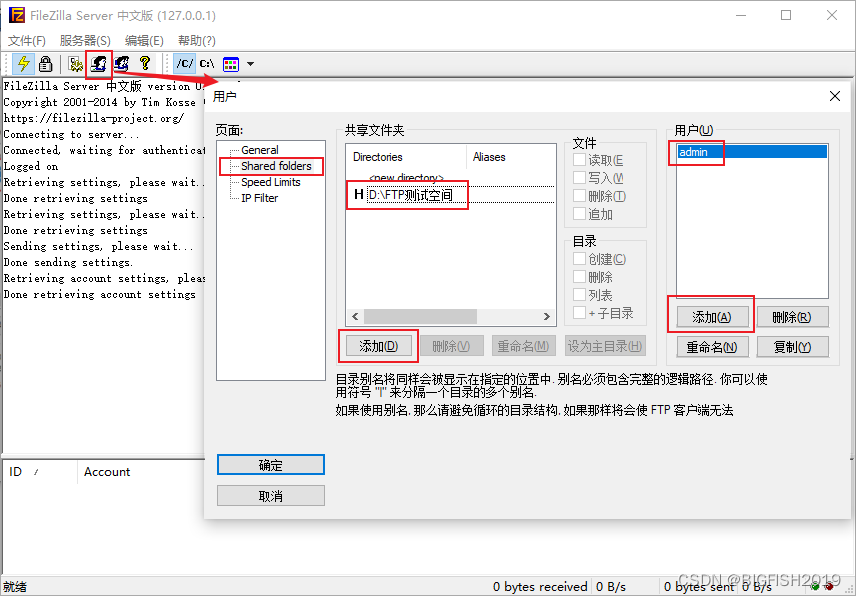Click right arrow of directories scrollbar
This screenshot has height=596, width=856.
[546, 316]
